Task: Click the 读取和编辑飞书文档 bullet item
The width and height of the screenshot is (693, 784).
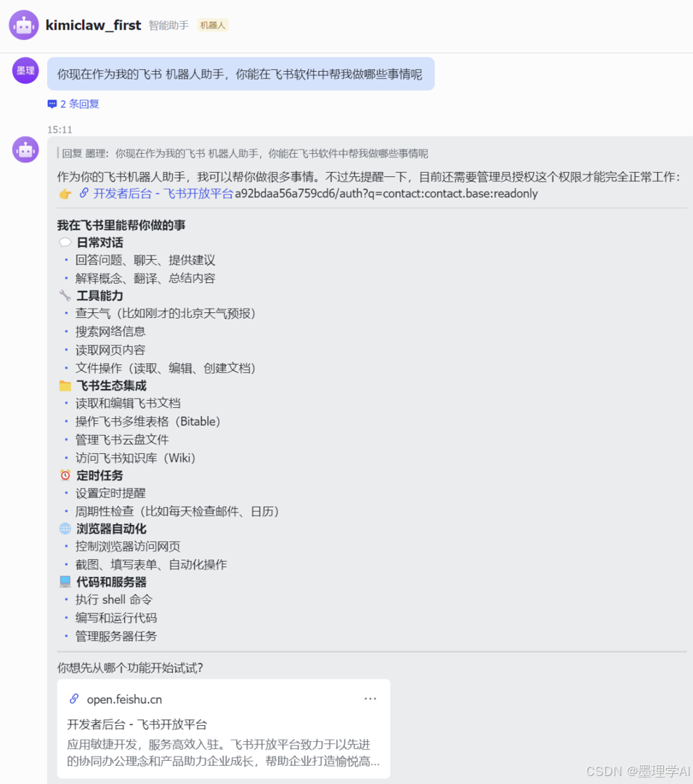Action: 128,403
